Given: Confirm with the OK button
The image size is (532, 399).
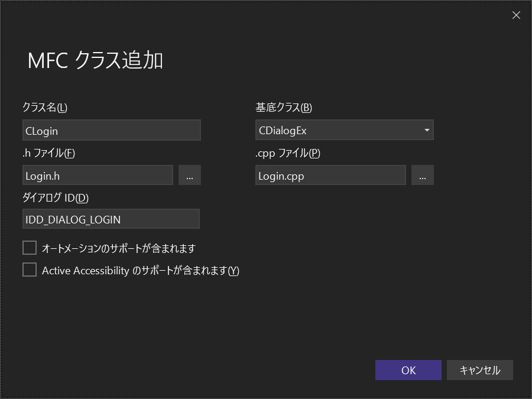Looking at the screenshot, I should (408, 370).
